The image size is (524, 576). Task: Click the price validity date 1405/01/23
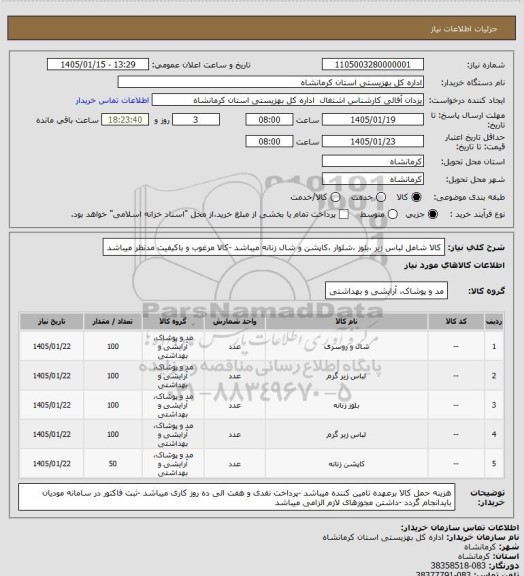coord(373,141)
